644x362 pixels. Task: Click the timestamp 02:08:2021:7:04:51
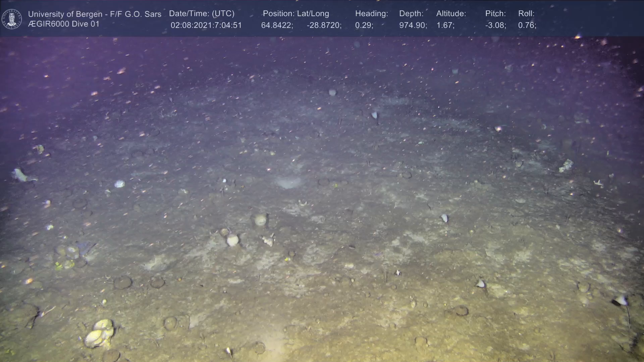coord(206,25)
